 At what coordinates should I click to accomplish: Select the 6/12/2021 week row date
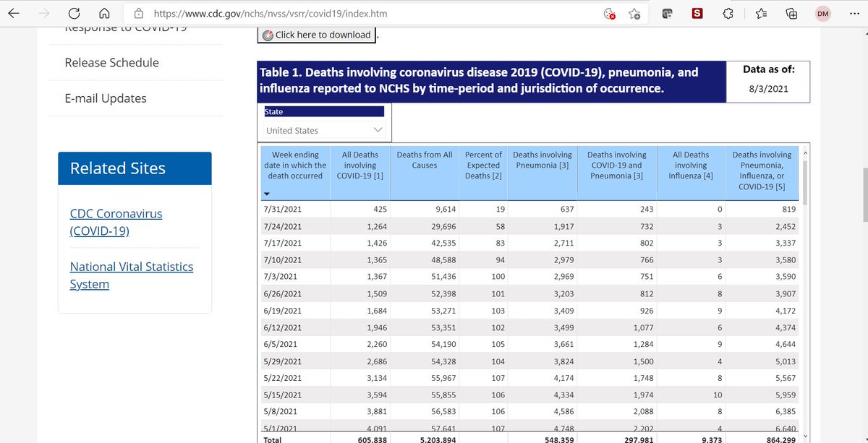tap(282, 327)
